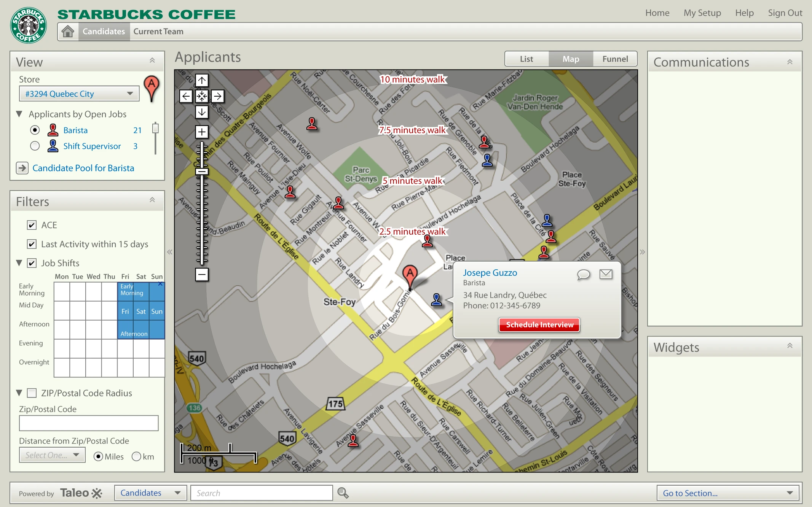Collapse the Filters panel
This screenshot has height=507, width=812.
(152, 200)
